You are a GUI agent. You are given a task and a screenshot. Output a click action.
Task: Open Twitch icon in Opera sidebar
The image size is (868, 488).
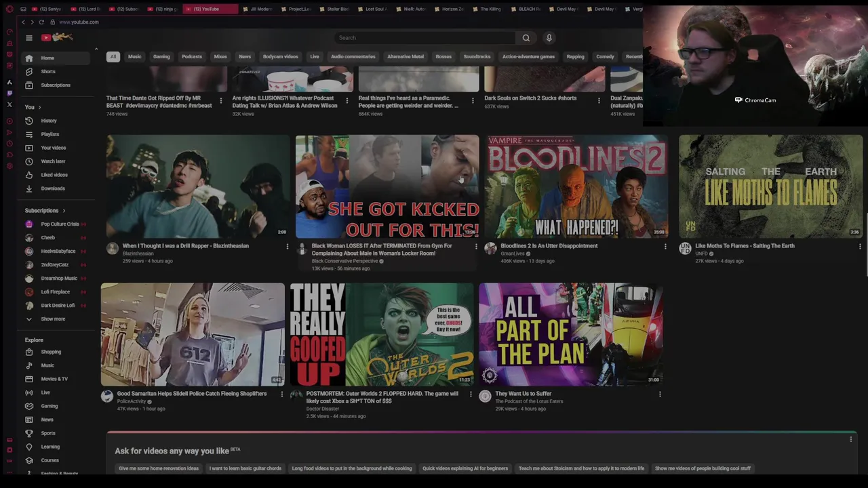[x=9, y=93]
